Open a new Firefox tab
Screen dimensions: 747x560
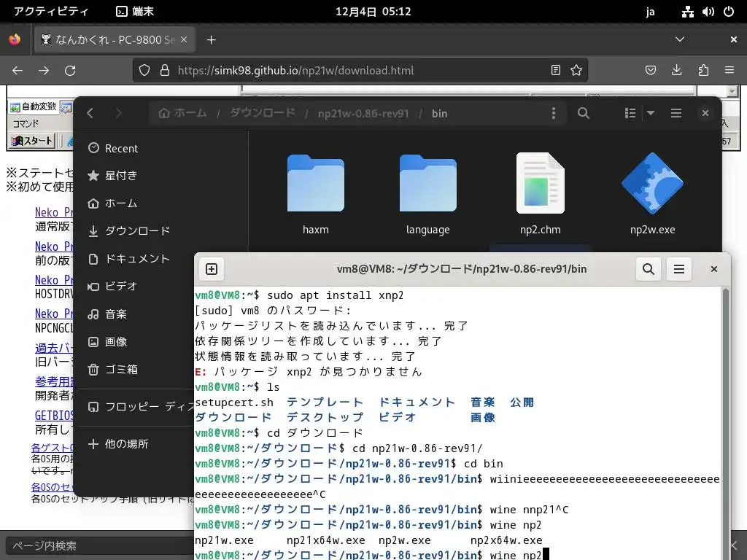click(211, 40)
